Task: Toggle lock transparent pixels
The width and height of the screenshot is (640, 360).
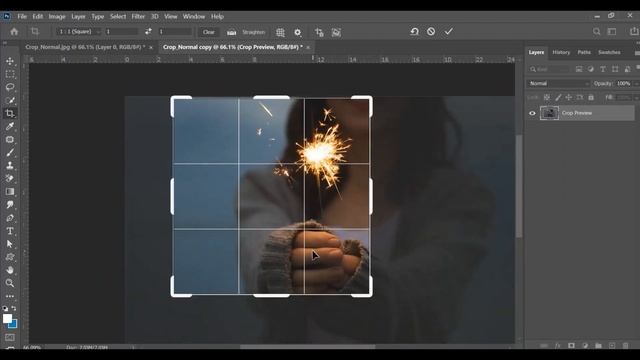Action: pos(547,98)
